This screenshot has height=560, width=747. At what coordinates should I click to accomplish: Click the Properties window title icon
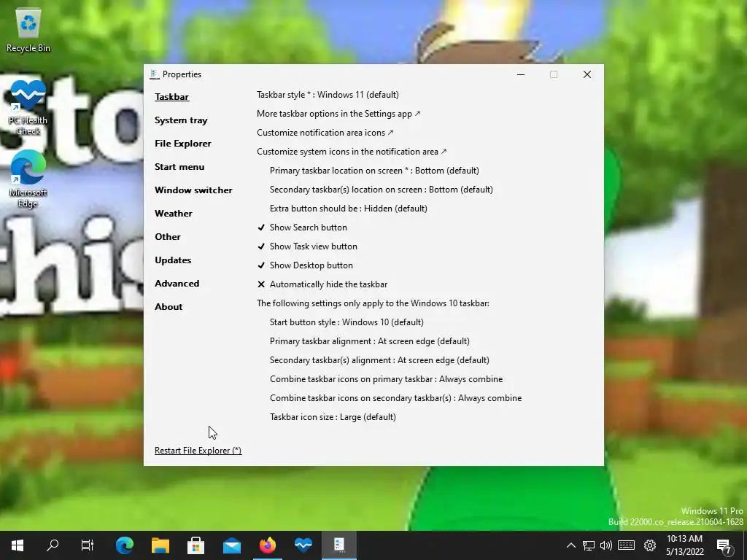coord(155,74)
